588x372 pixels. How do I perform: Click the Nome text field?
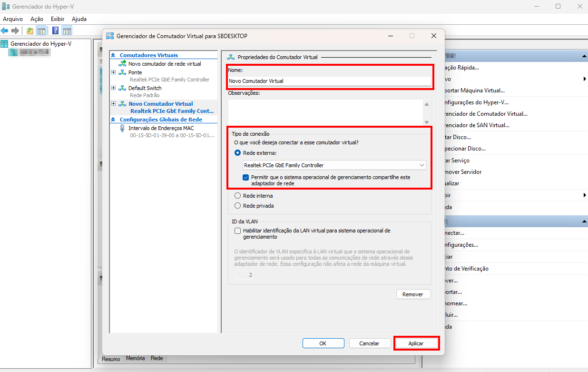click(x=329, y=81)
